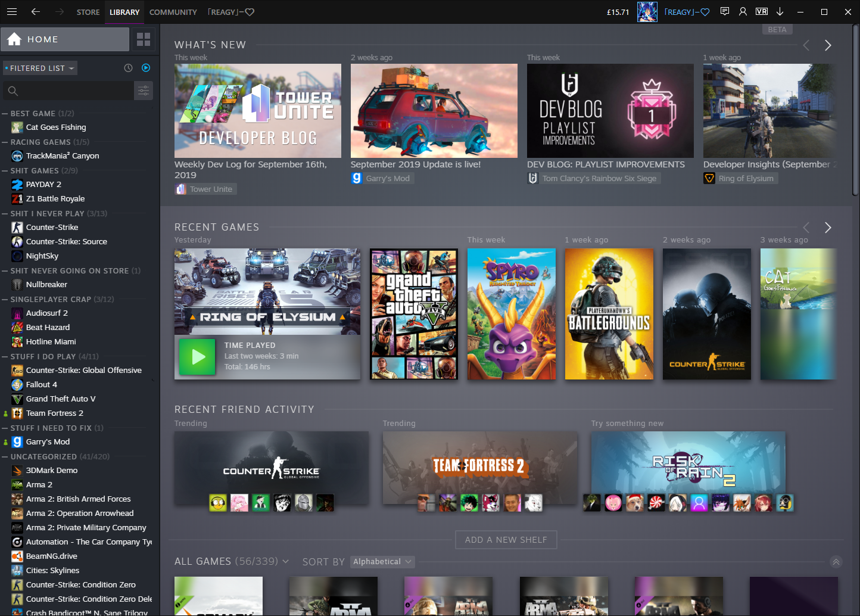The image size is (860, 616).
Task: Select Audiosurf 2 in sidebar
Action: coord(46,313)
